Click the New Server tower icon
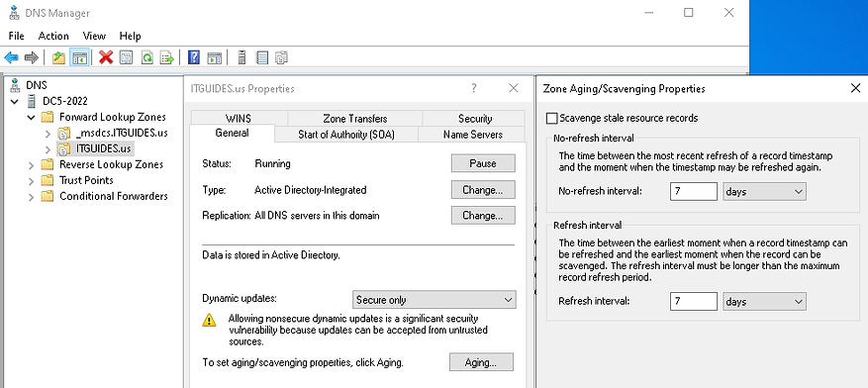 point(241,57)
